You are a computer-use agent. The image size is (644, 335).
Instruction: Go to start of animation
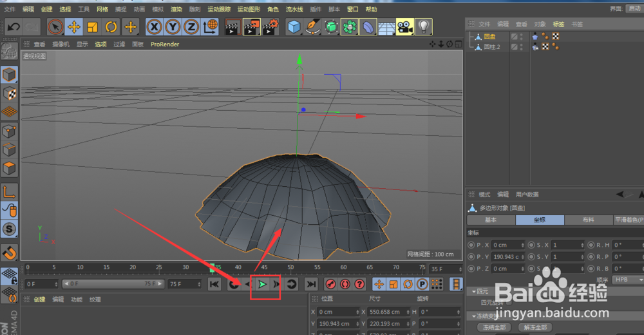pos(214,284)
